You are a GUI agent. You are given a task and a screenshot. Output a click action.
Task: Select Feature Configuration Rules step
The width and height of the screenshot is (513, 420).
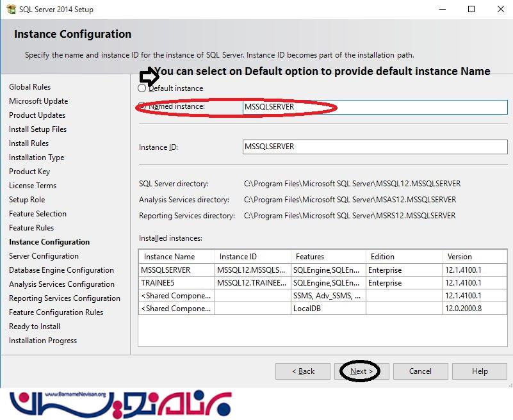tap(56, 312)
